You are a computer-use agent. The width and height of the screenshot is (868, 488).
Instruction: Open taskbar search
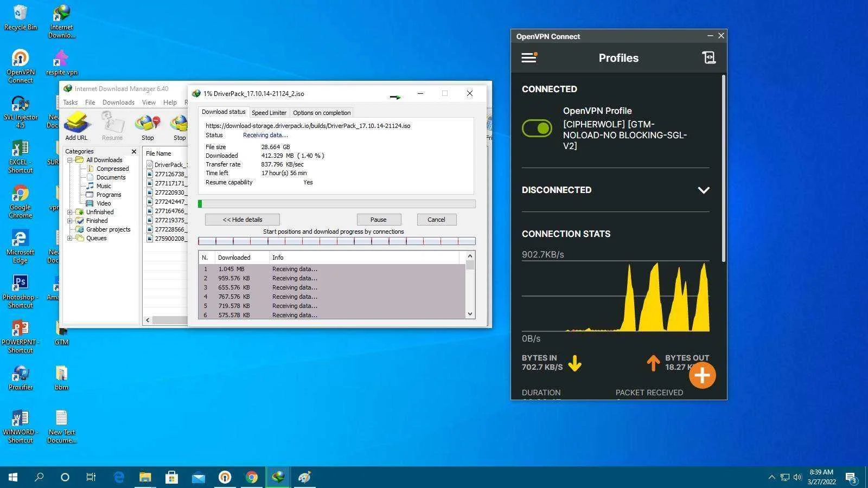pos(39,477)
